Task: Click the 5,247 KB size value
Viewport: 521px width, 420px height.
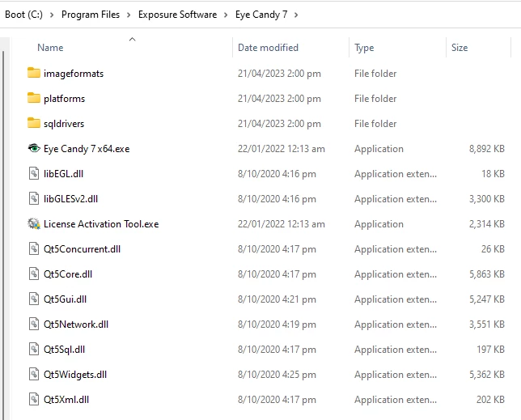Action: pyautogui.click(x=487, y=299)
